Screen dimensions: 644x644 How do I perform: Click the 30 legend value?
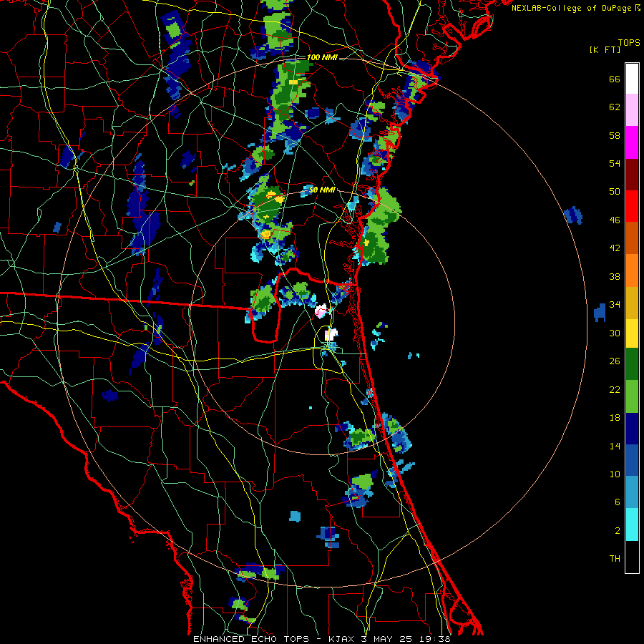tap(615, 333)
